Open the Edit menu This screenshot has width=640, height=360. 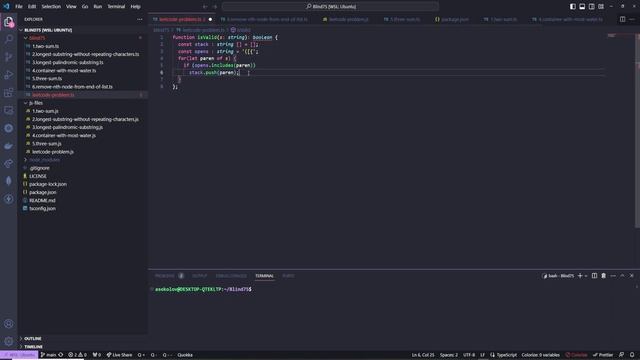pos(32,7)
